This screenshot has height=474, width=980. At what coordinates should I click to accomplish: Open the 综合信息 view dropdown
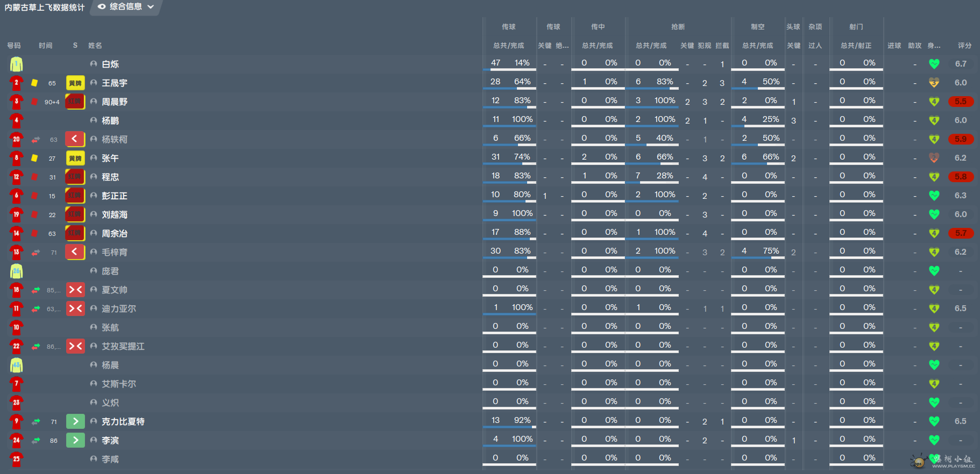(x=126, y=7)
